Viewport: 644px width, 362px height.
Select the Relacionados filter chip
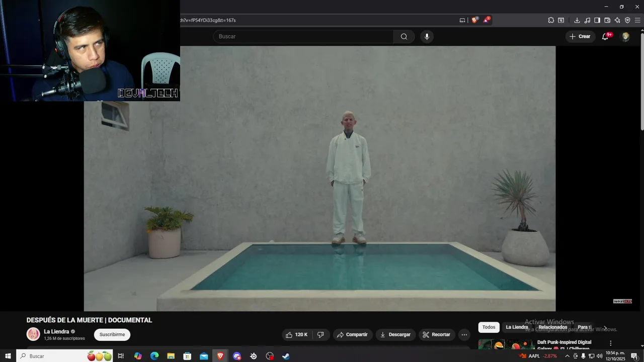[552, 327]
